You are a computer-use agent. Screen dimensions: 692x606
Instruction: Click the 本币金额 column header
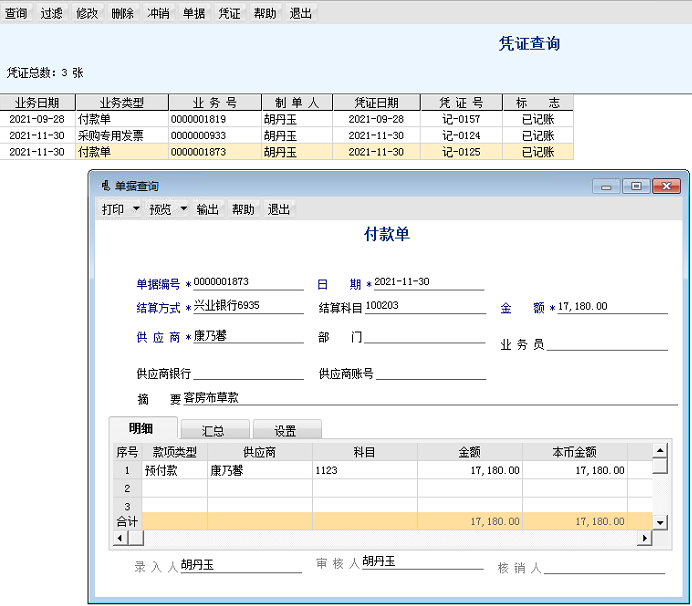[575, 452]
